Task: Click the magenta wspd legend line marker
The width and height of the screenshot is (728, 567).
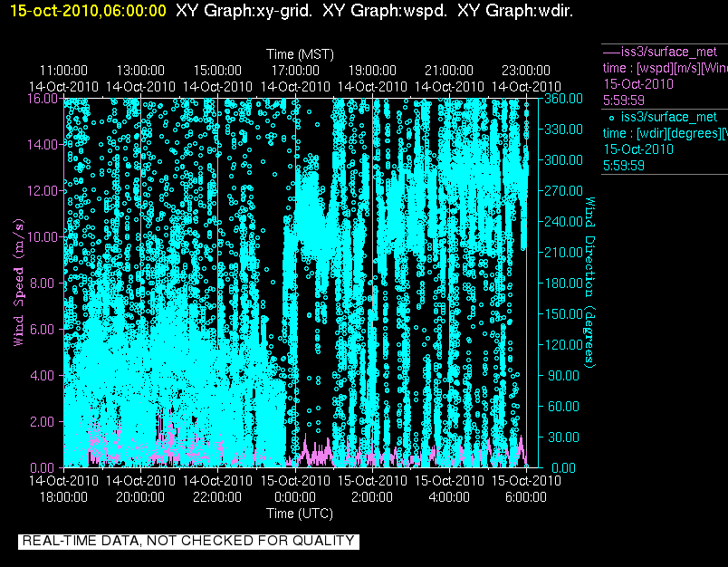Action: pos(611,52)
